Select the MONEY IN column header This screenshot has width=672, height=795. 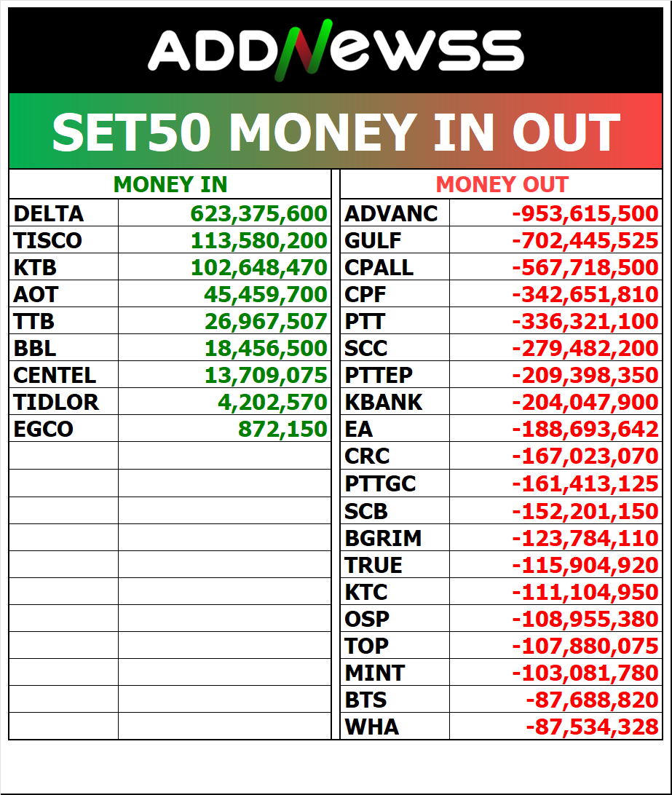(170, 185)
